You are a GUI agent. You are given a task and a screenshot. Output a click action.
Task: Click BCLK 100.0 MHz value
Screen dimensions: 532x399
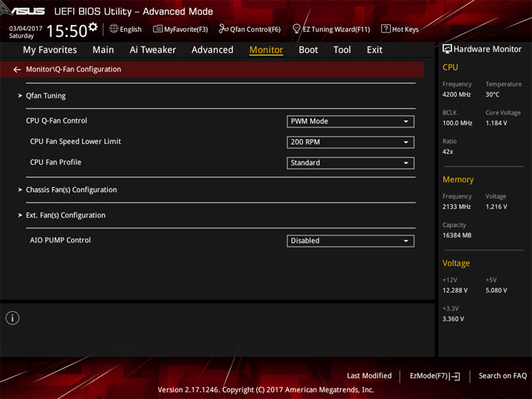click(x=457, y=123)
